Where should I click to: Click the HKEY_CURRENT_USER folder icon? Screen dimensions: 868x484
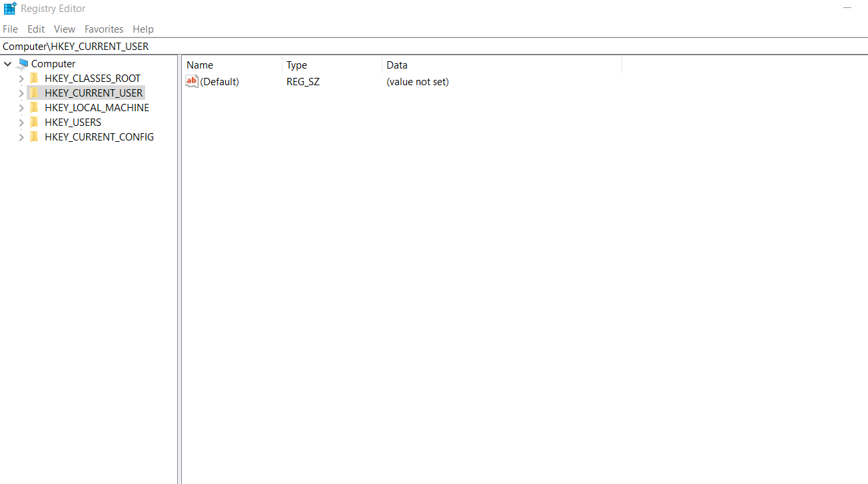[x=35, y=93]
